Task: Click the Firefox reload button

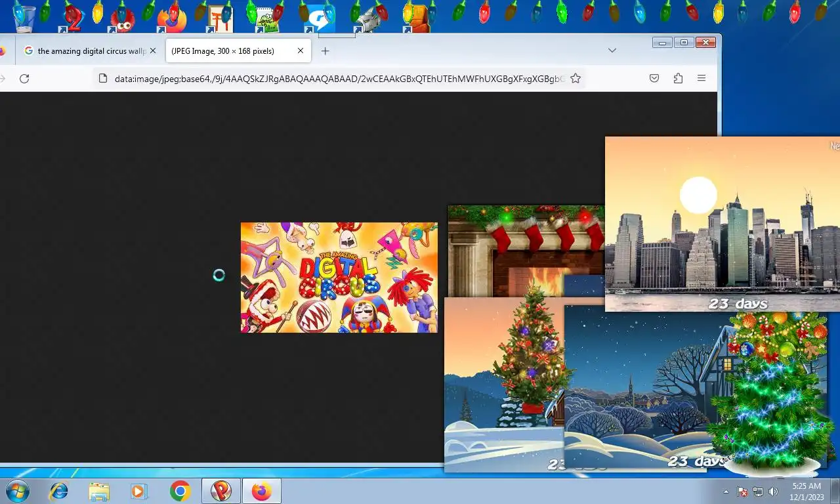Action: [x=24, y=79]
